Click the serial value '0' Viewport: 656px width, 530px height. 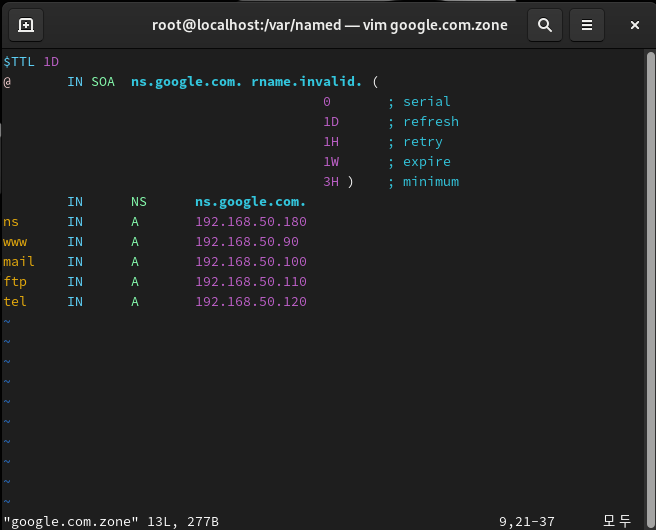click(327, 102)
